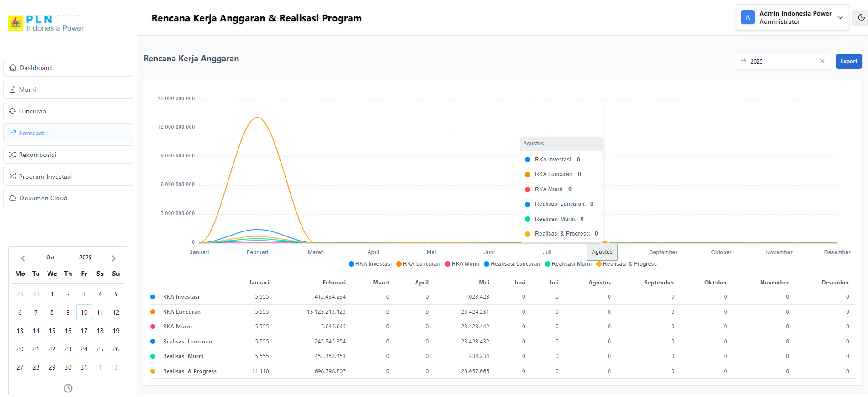The width and height of the screenshot is (868, 397).
Task: Click the clock icon below calendar
Action: (x=68, y=388)
